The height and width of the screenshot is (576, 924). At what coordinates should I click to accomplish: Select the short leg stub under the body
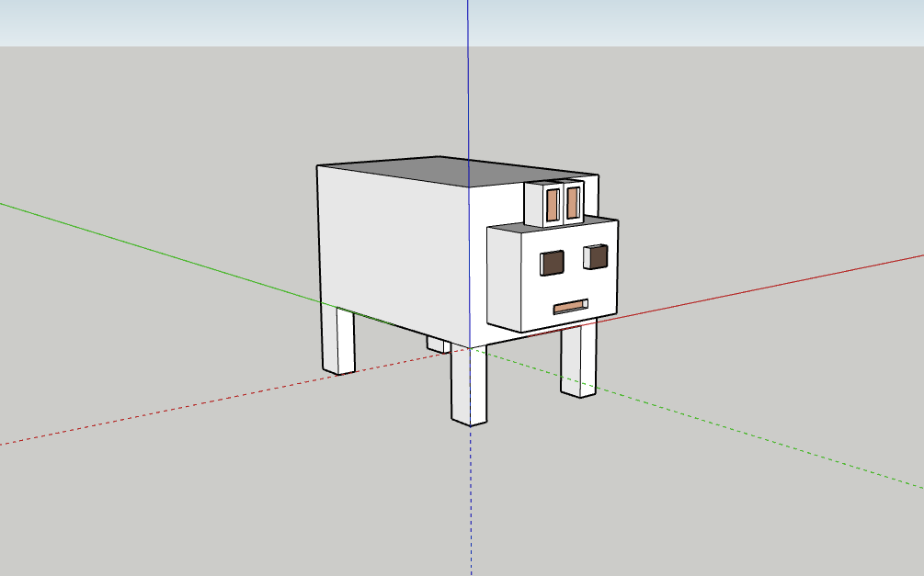438,344
